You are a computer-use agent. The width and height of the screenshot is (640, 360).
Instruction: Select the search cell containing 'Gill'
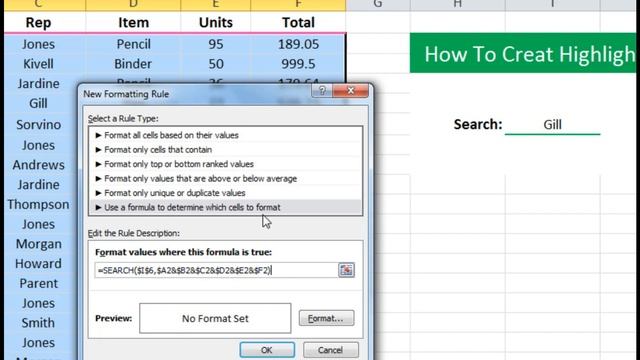coord(552,124)
